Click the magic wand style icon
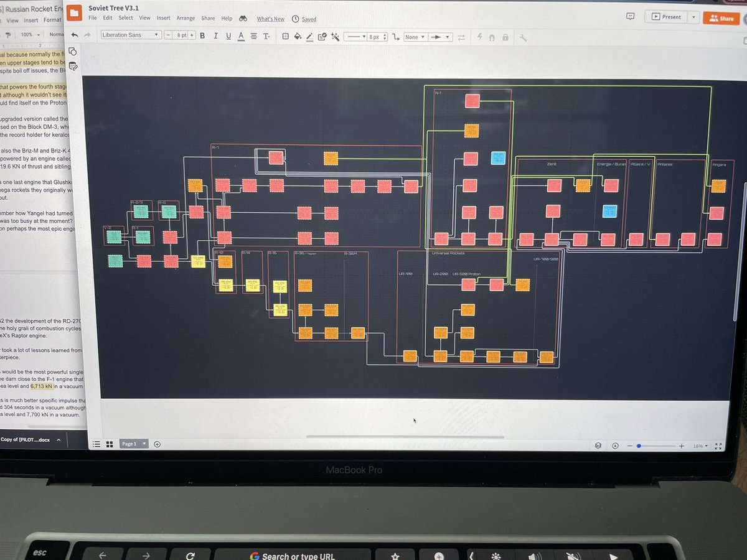 click(335, 37)
